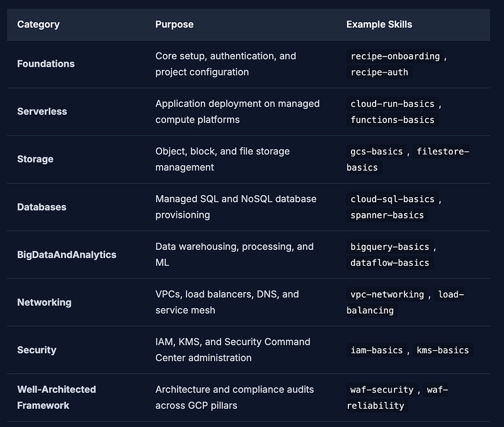Click the waf-security code tag
This screenshot has height=427, width=504.
[382, 390]
